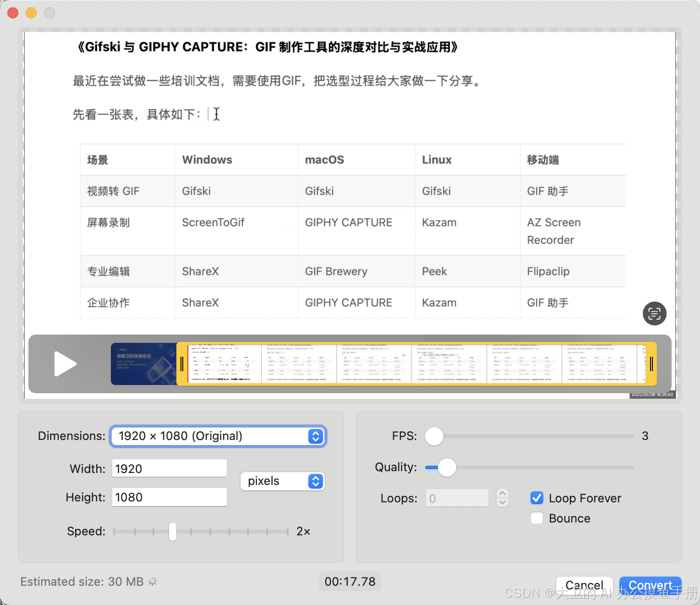Adjust the Speed slider handle
The height and width of the screenshot is (605, 700).
[x=173, y=532]
